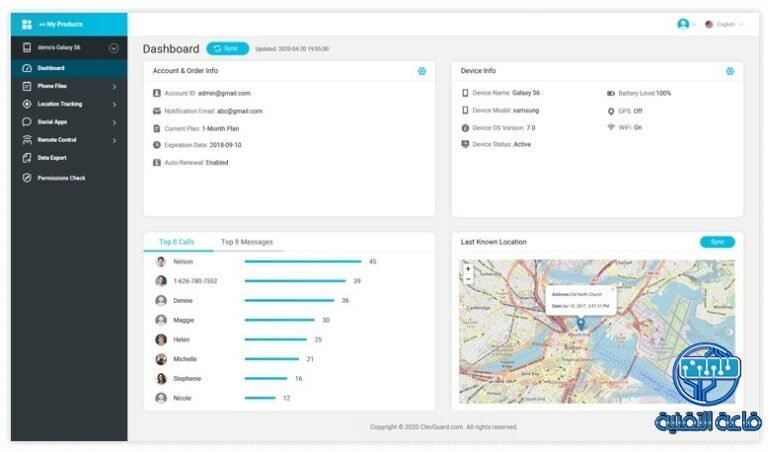768x452 pixels.
Task: Switch to the Top 8 Messages tab
Action: click(x=247, y=242)
